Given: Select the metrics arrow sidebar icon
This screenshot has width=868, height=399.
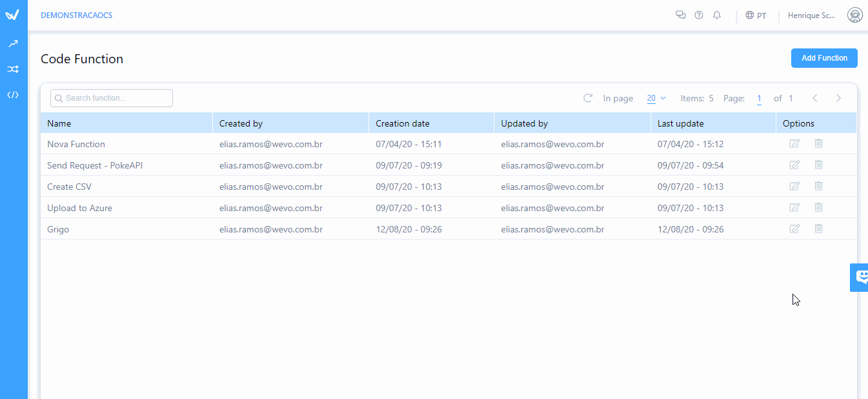Looking at the screenshot, I should point(14,43).
